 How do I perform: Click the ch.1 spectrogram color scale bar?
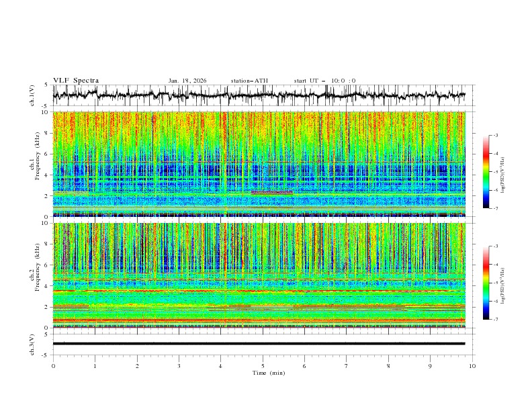[486, 172]
